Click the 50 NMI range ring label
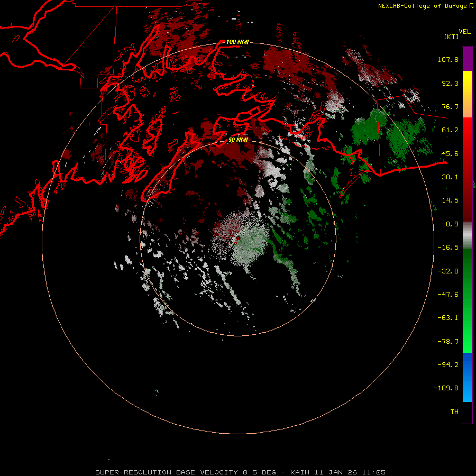Viewport: 476px width, 476px height. [x=238, y=140]
